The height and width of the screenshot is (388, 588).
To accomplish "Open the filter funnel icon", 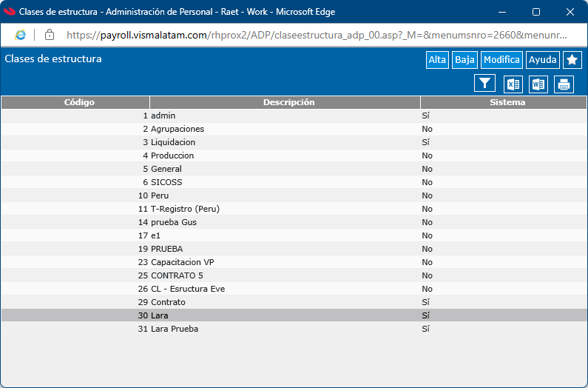I will coord(484,84).
